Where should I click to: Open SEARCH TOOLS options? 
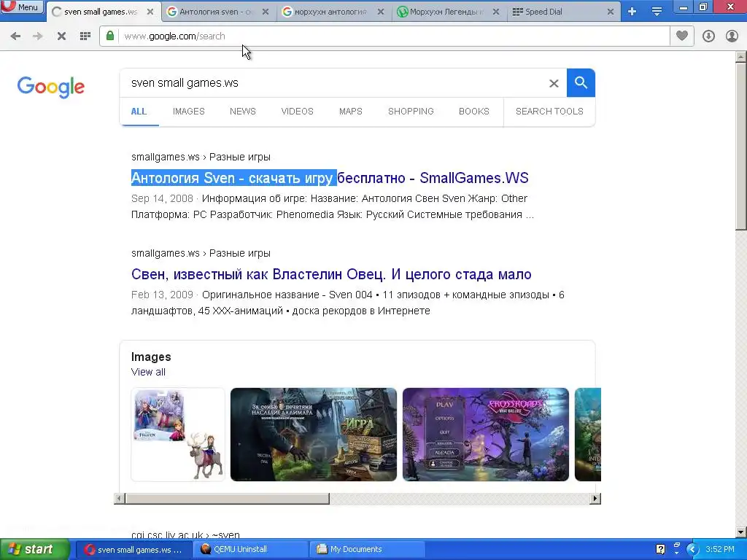549,112
